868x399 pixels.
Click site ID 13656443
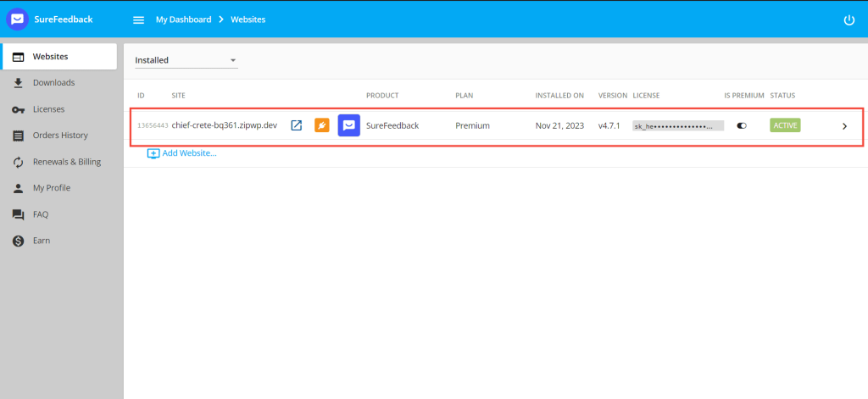click(153, 125)
